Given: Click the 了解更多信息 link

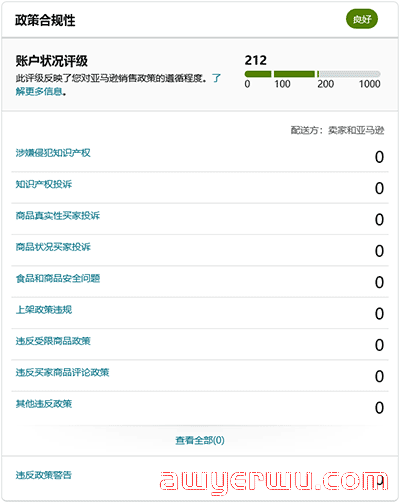Looking at the screenshot, I should [39, 91].
